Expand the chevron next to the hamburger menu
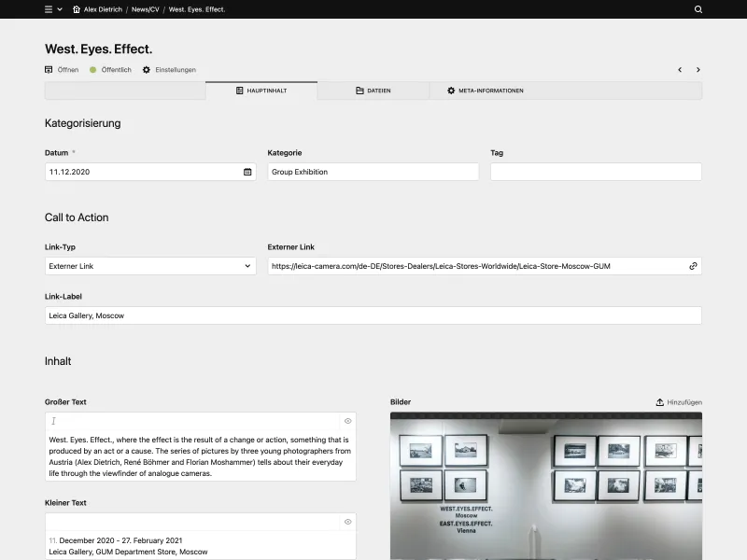 [x=61, y=8]
